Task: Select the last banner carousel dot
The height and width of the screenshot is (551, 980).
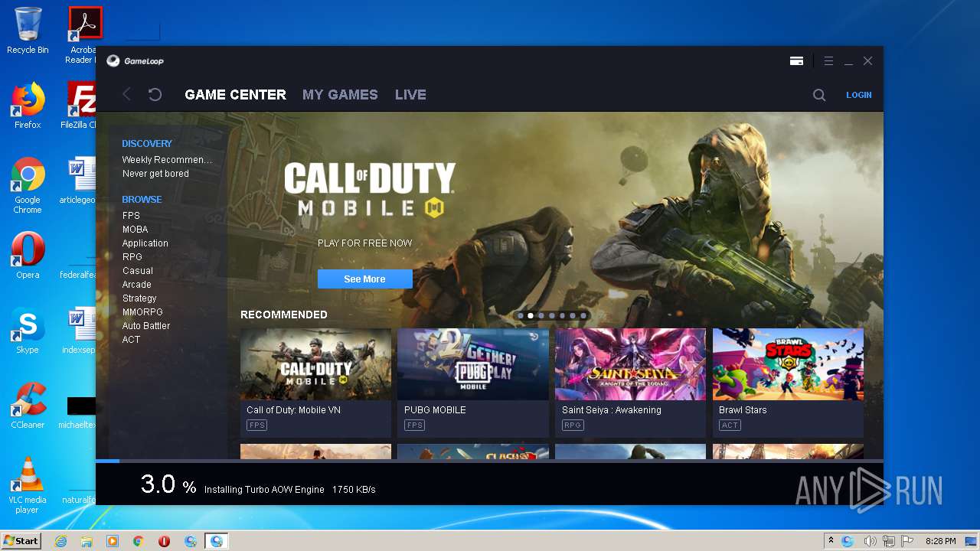Action: (x=583, y=315)
